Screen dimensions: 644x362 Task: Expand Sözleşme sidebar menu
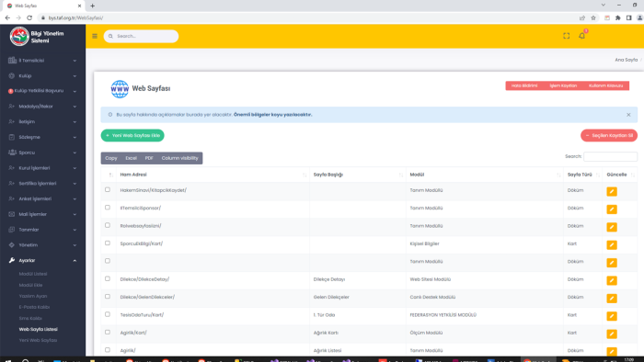coord(42,137)
